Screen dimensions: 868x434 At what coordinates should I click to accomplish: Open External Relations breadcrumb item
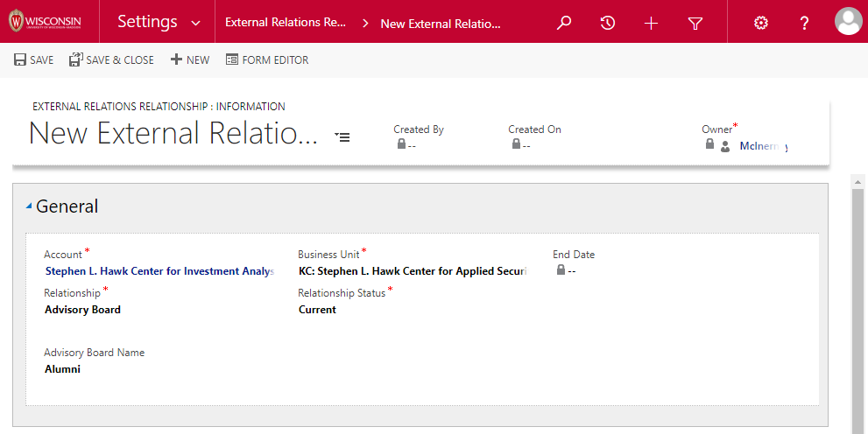point(286,23)
